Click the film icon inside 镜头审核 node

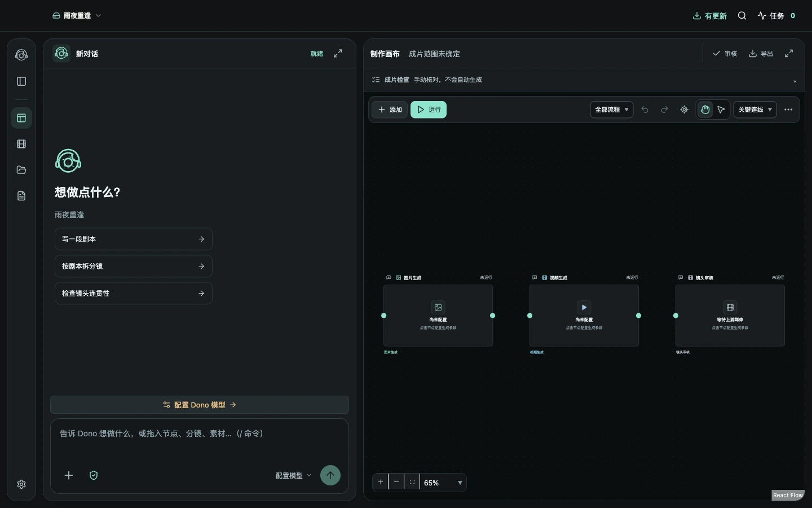coord(730,307)
